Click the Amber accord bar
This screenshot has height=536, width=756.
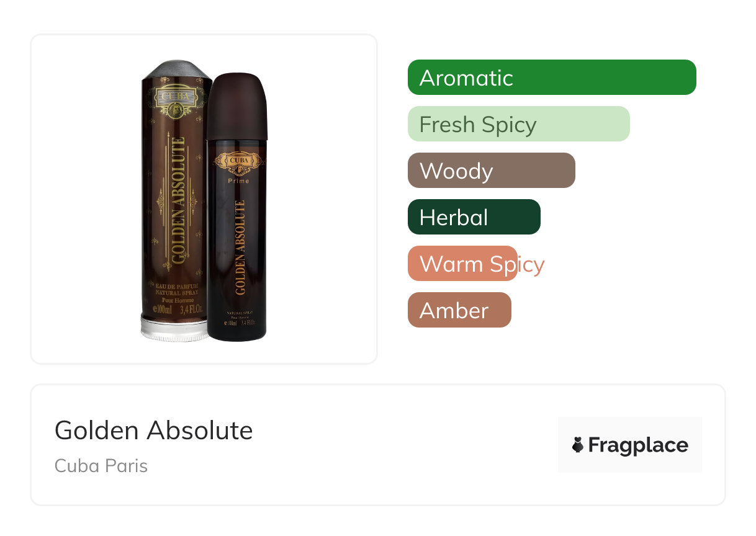click(x=459, y=310)
